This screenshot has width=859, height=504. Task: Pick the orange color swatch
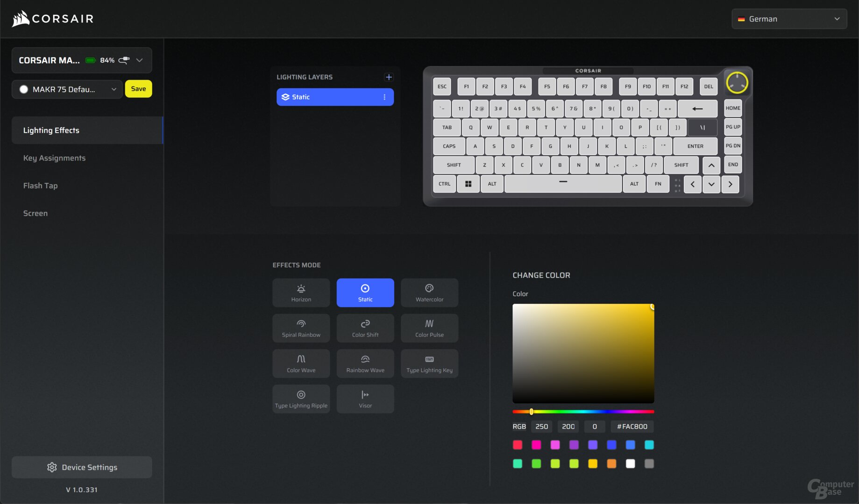pyautogui.click(x=611, y=463)
